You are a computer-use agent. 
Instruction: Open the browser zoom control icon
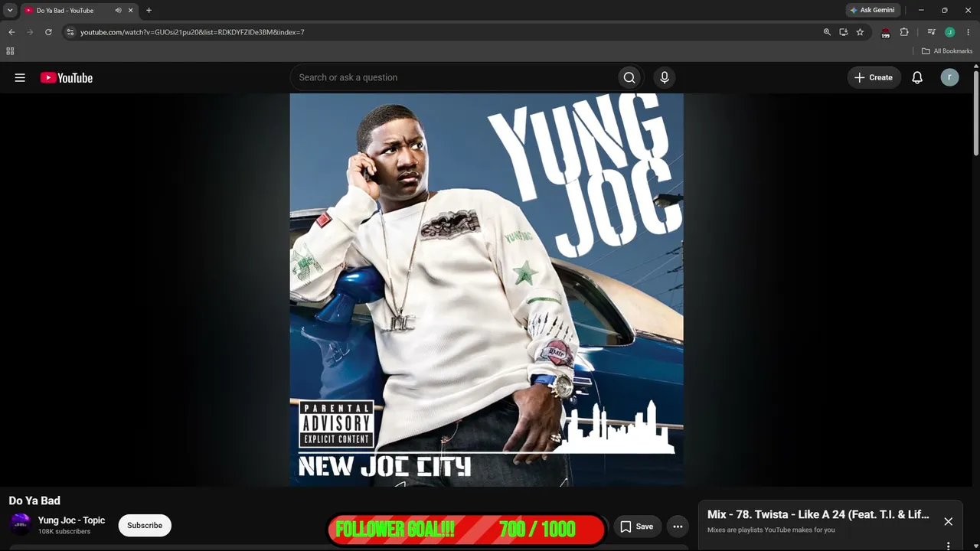(x=827, y=32)
